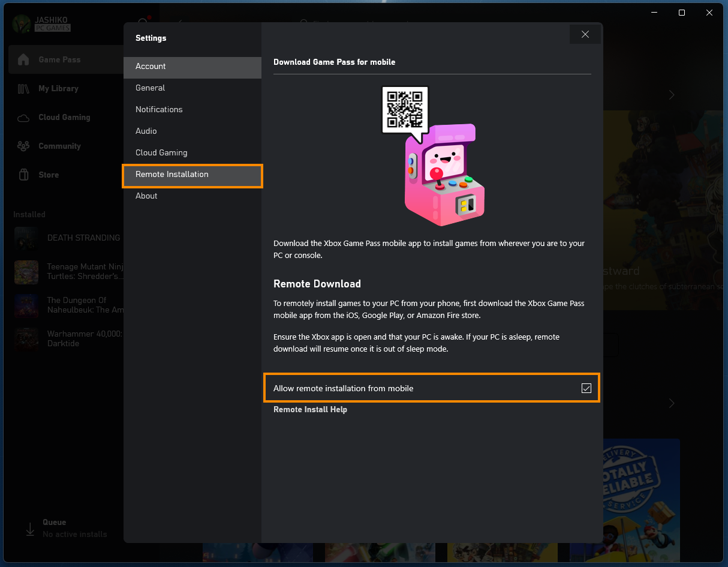Open the About settings section
Viewport: 728px width, 567px height.
pyautogui.click(x=192, y=196)
